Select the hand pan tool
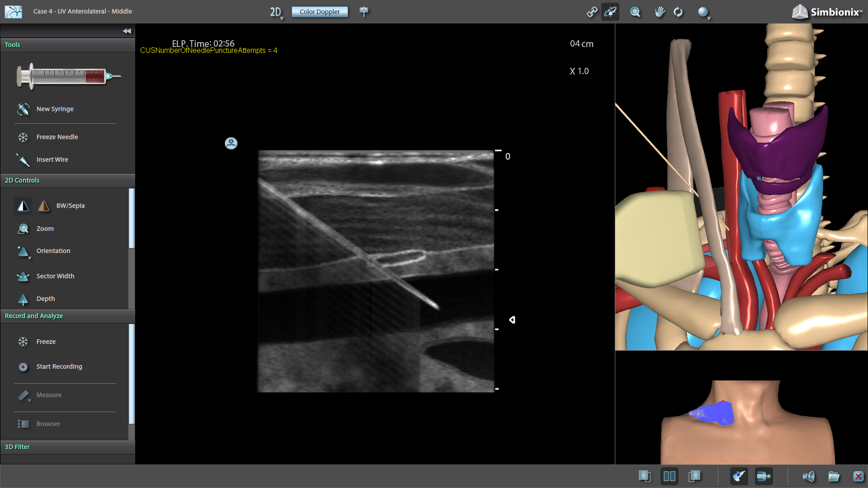 point(660,12)
